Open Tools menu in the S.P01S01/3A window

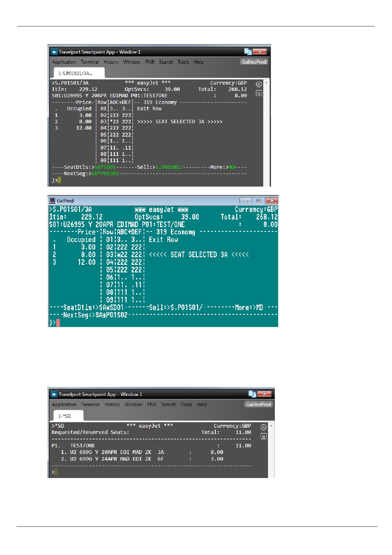click(x=183, y=62)
